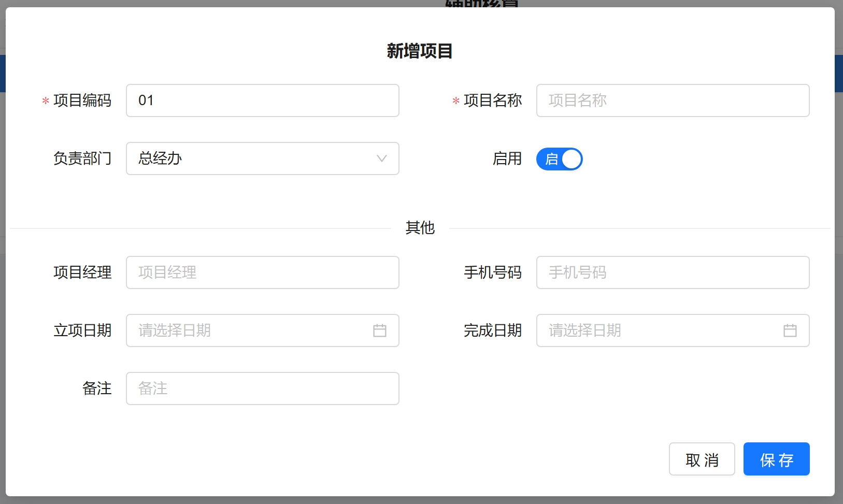Expand the 负责部门 dropdown arrow
The height and width of the screenshot is (504, 843).
(381, 159)
